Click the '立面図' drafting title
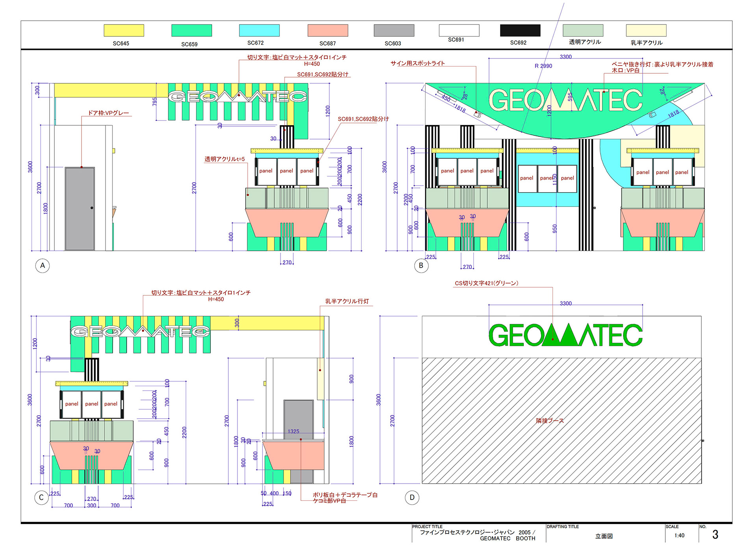The width and height of the screenshot is (756, 548). (604, 536)
